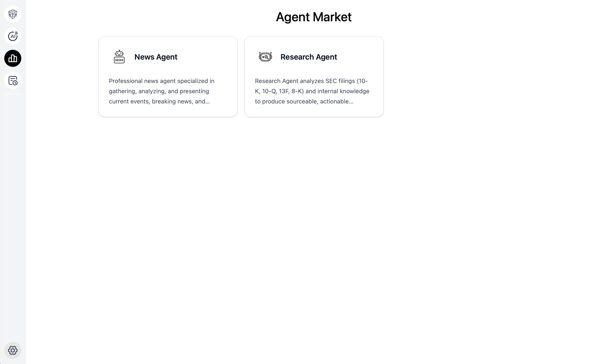The height and width of the screenshot is (364, 600).
Task: Click the sidebar divider line below icons
Action: pos(13,94)
